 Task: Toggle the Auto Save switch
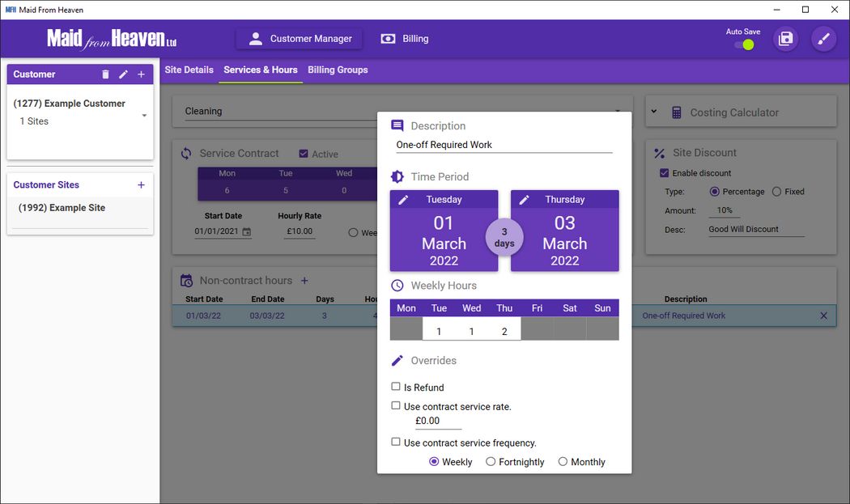(744, 44)
